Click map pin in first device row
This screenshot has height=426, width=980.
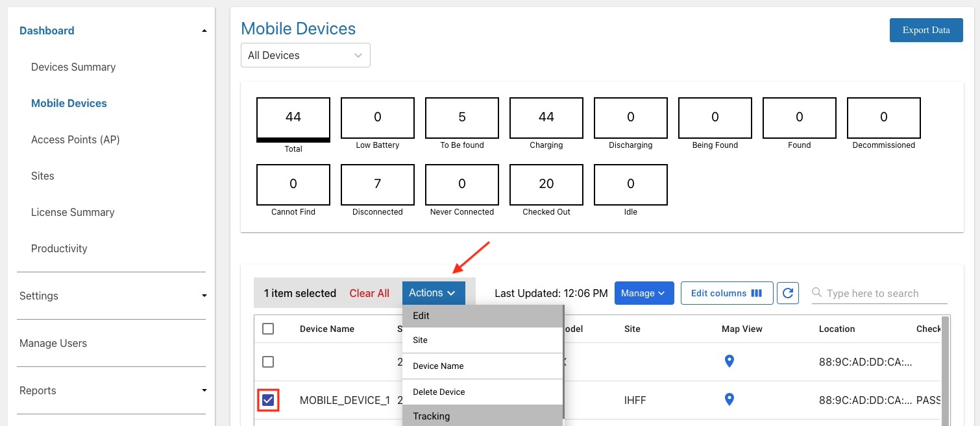[x=729, y=362]
